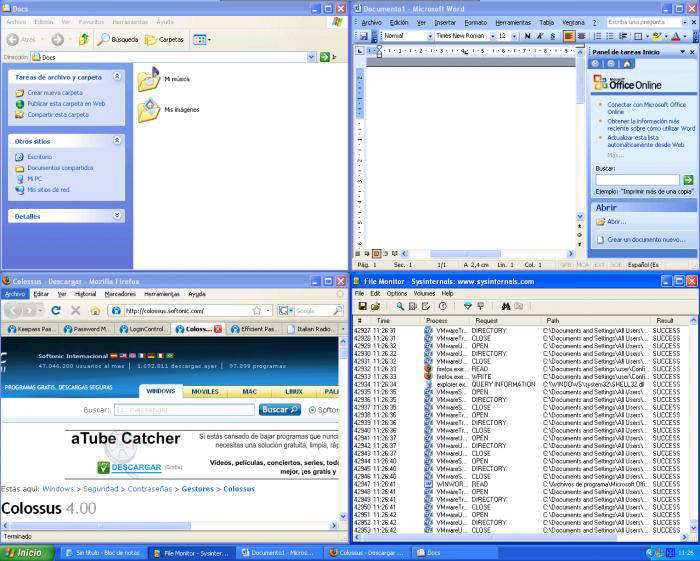Click the DESCARGAR link for aTube Catcher
Viewport: 700px width, 561px height.
(136, 467)
